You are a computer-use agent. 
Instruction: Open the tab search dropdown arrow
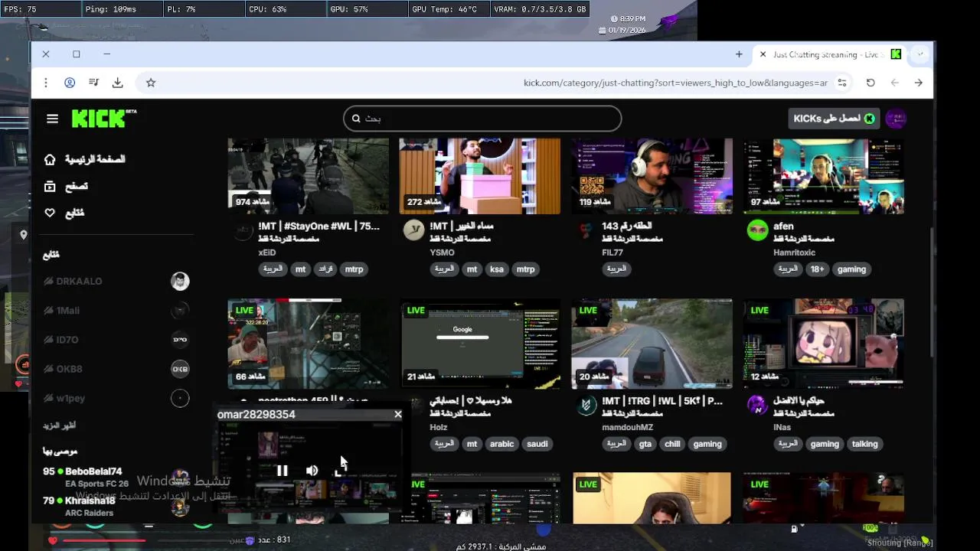pos(920,54)
